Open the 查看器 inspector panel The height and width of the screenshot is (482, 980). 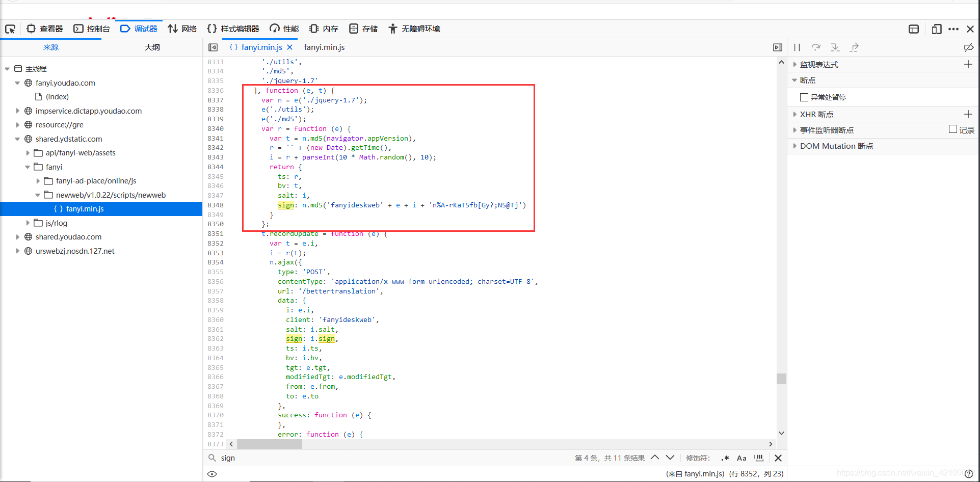(45, 29)
